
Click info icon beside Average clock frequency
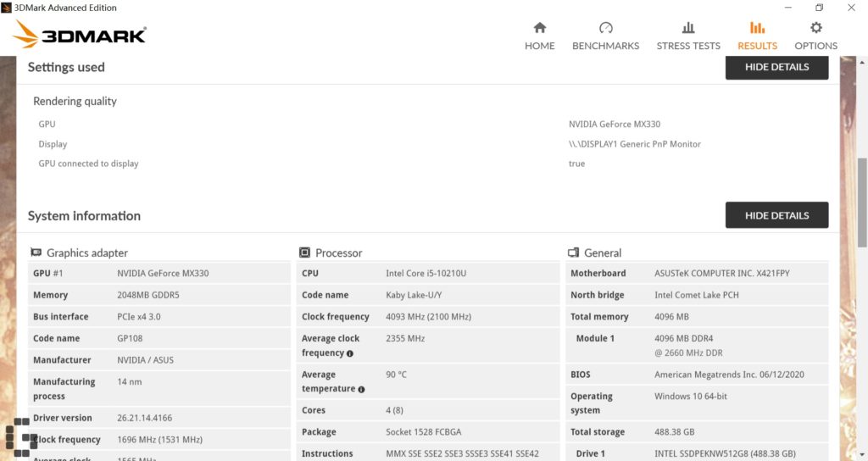[x=350, y=353]
